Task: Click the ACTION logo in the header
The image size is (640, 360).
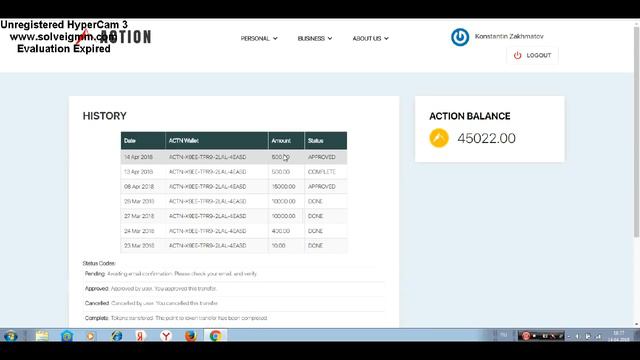Action: 113,37
